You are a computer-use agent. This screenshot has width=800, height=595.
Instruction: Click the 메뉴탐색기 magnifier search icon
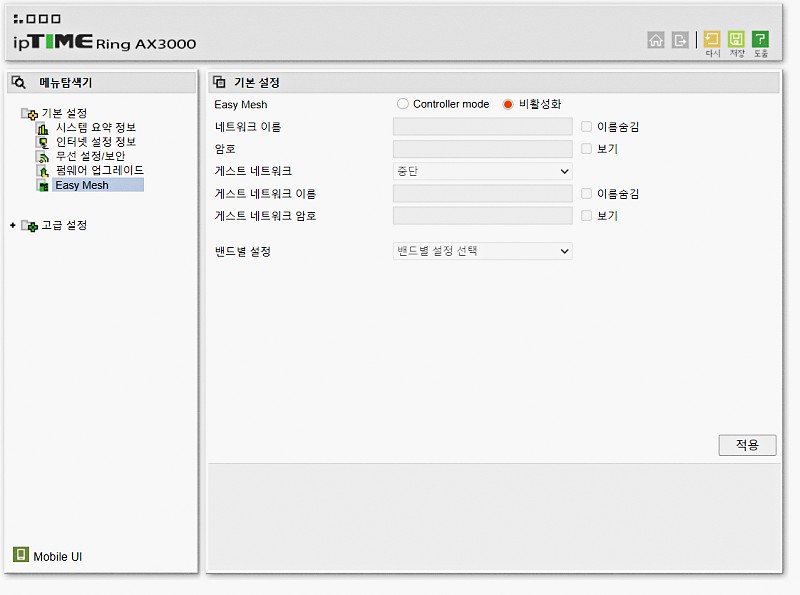tap(19, 83)
